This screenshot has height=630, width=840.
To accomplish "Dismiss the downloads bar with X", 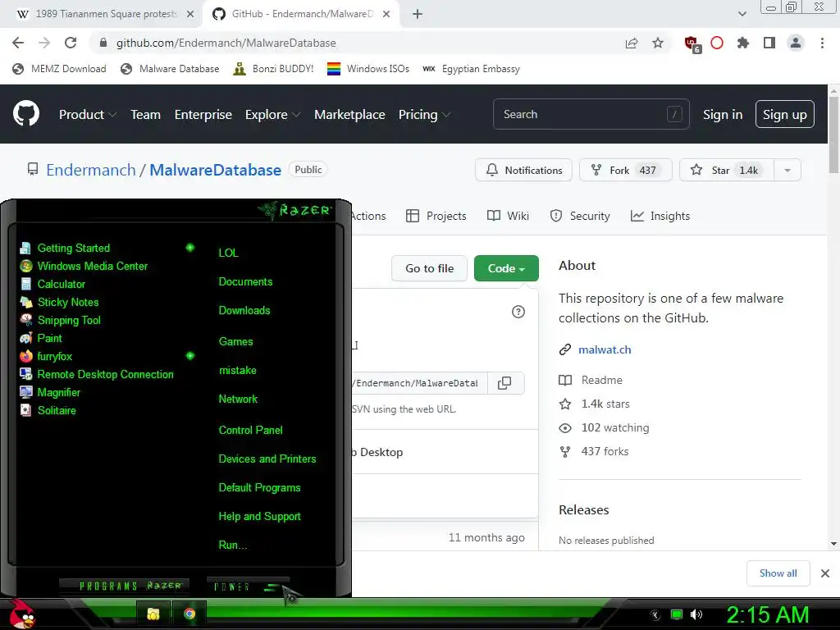I will (825, 573).
